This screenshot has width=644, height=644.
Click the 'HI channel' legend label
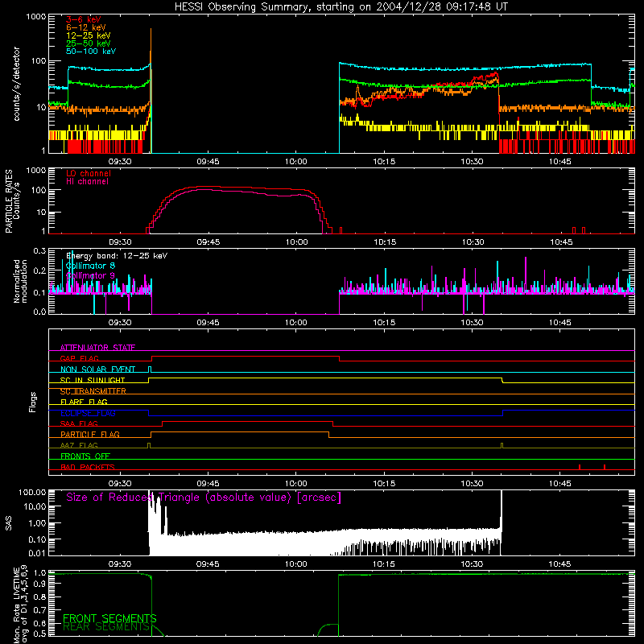(x=88, y=181)
